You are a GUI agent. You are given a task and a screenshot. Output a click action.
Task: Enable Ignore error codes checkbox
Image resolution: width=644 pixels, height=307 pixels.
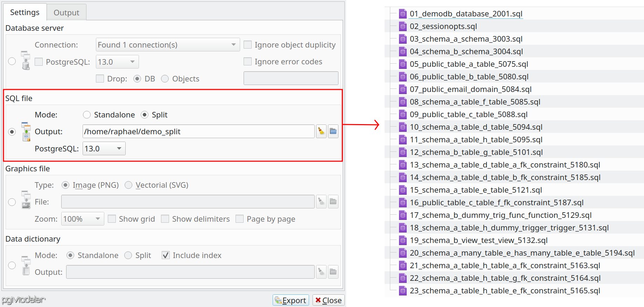247,62
